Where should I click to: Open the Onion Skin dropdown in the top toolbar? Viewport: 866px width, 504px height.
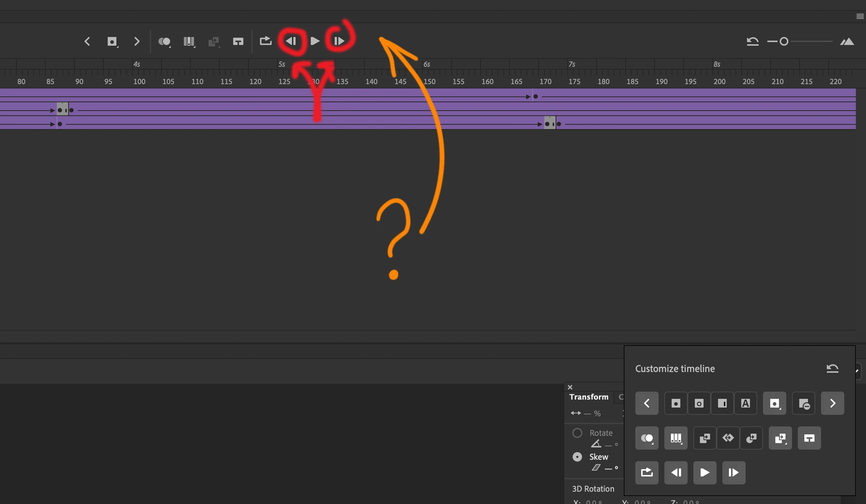(165, 42)
